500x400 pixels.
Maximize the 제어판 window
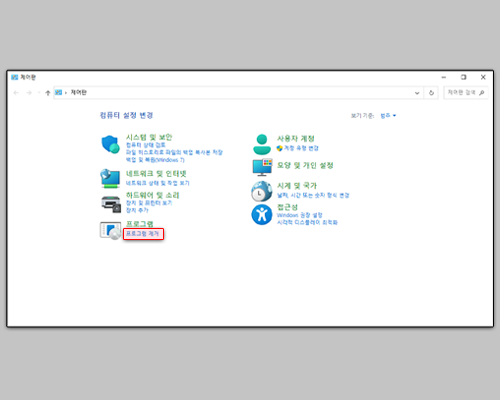[x=464, y=77]
